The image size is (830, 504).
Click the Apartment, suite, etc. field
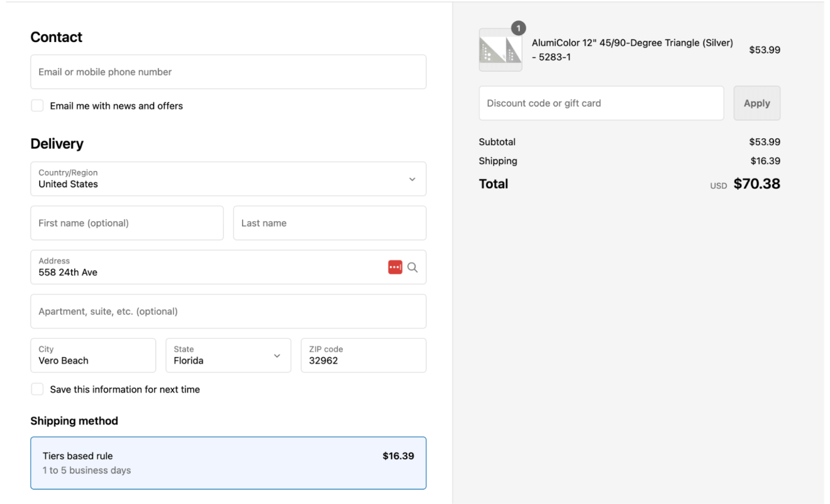228,311
